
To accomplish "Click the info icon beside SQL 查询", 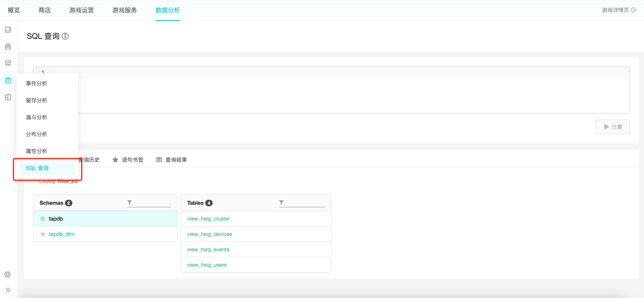I will point(65,36).
